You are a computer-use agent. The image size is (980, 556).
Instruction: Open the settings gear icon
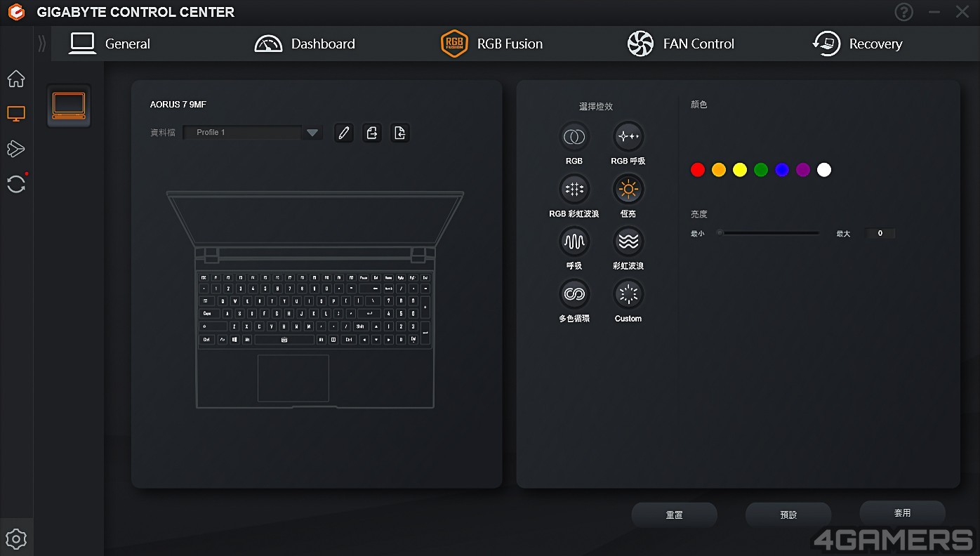tap(16, 539)
